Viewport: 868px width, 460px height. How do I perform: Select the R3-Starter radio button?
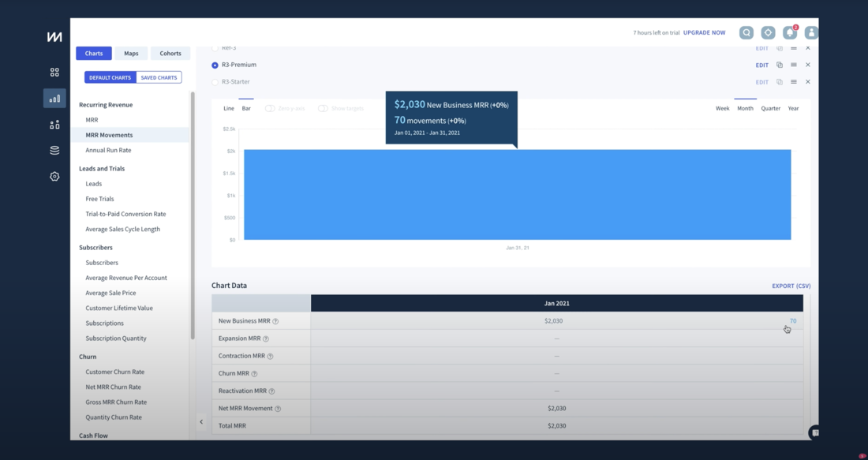point(215,81)
